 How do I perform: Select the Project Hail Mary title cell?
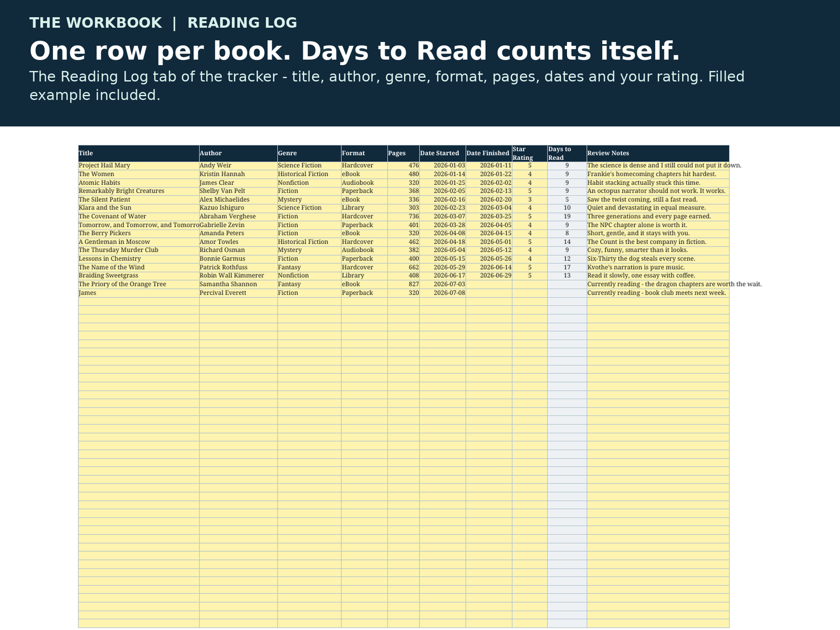point(139,165)
